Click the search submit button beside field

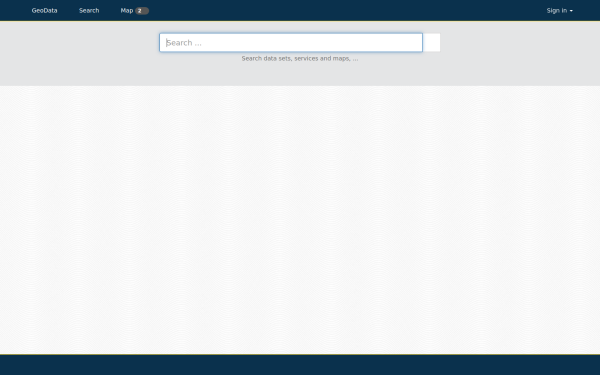click(x=432, y=42)
